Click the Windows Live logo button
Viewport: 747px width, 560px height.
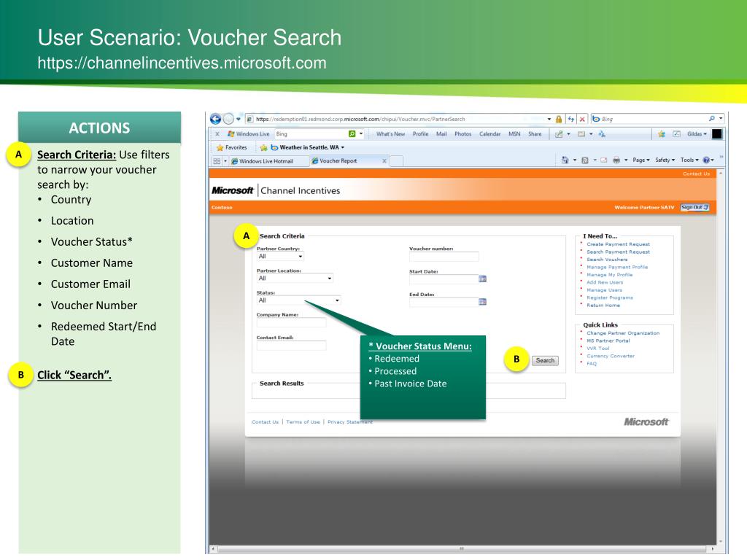click(x=248, y=134)
